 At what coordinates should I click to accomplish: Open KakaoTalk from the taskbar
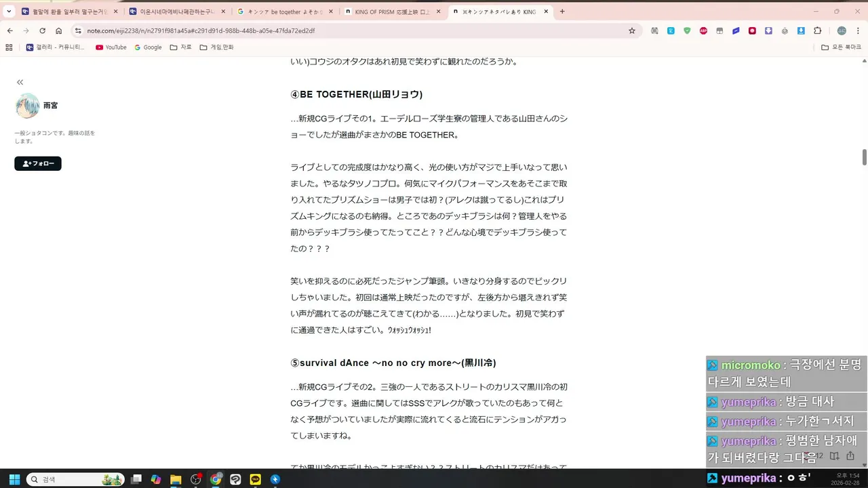[255, 479]
